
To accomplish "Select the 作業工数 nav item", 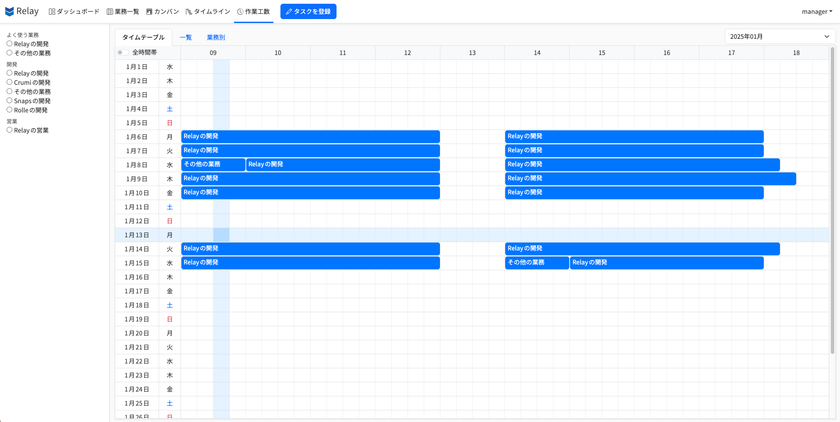I will pyautogui.click(x=253, y=11).
